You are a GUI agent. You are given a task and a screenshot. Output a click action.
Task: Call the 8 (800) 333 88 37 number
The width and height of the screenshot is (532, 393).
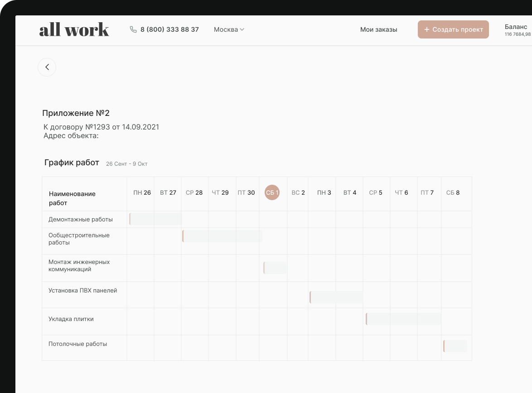[x=169, y=29]
